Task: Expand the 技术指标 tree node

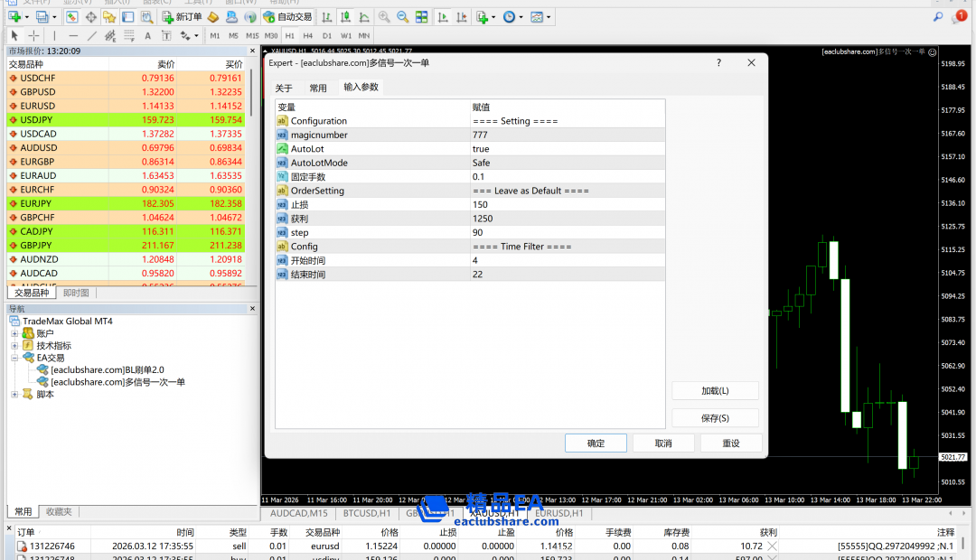Action: (14, 346)
